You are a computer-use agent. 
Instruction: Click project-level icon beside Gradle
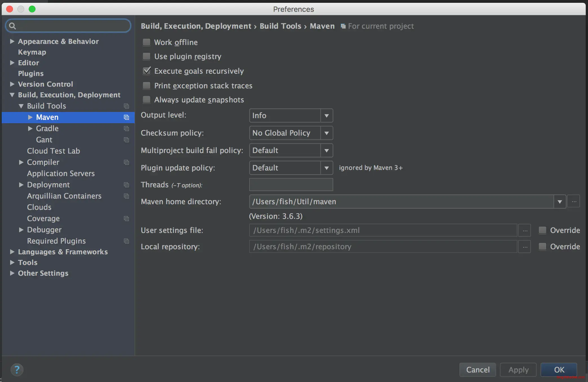(x=126, y=129)
